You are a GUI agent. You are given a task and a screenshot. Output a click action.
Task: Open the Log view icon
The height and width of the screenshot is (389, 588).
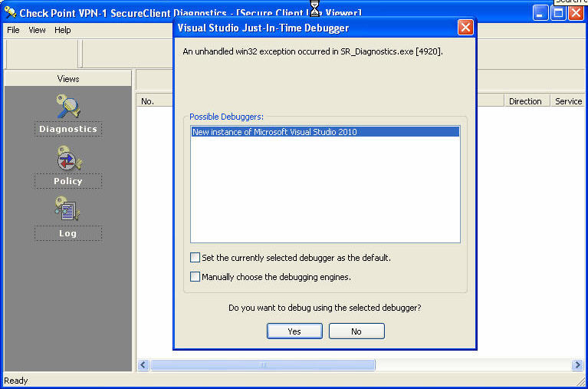coord(67,209)
